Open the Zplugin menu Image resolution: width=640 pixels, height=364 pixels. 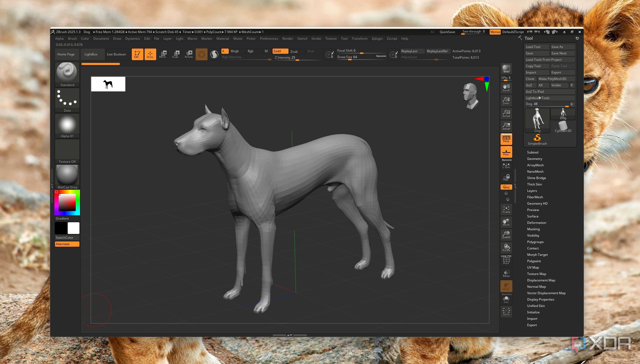click(x=377, y=39)
